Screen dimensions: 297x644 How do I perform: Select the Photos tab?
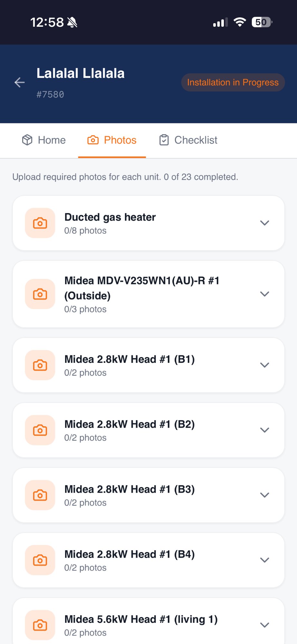click(112, 140)
